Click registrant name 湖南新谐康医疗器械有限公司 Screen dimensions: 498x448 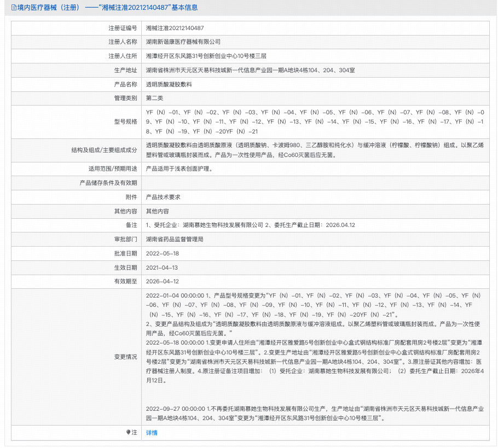183,42
